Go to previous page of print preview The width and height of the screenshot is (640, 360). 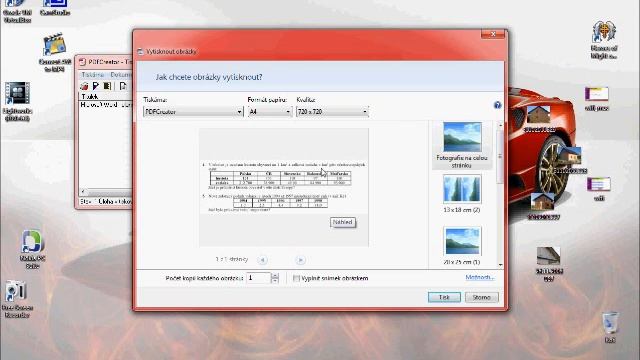click(262, 260)
